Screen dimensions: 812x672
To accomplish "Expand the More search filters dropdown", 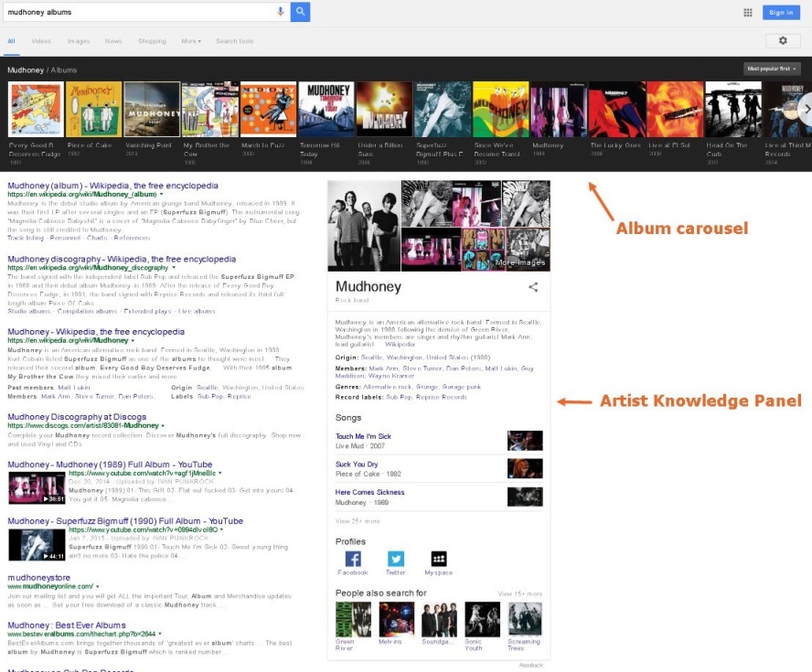I will point(190,41).
